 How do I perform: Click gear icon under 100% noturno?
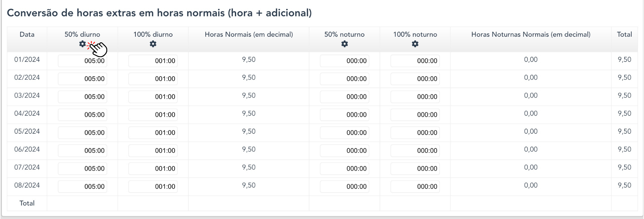(x=415, y=44)
